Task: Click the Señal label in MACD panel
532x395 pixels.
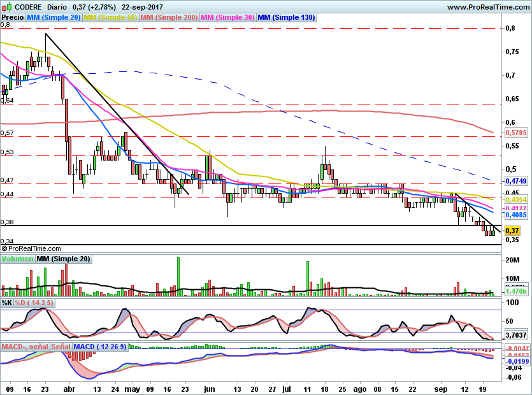Action: click(61, 347)
